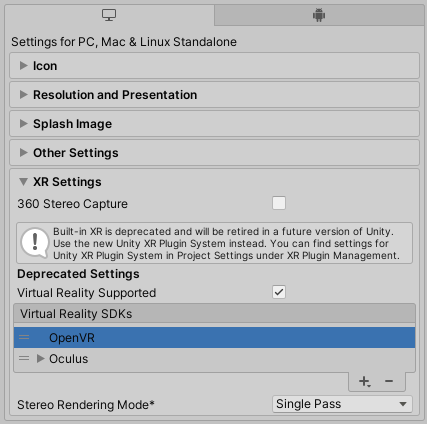Switch to the Android platform tab
The height and width of the screenshot is (424, 427).
click(319, 15)
